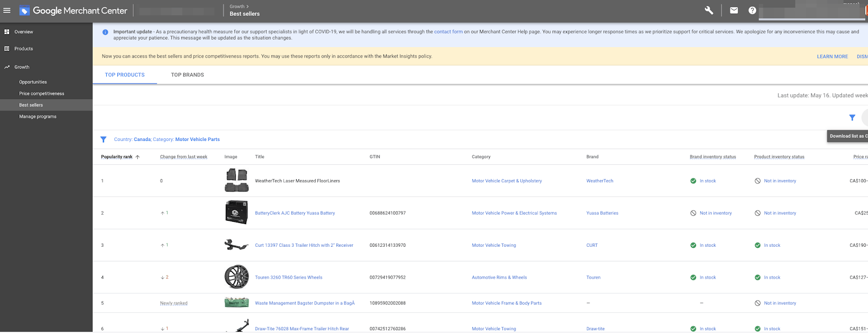868x333 pixels.
Task: Switch to the Top Brands tab
Action: click(187, 75)
